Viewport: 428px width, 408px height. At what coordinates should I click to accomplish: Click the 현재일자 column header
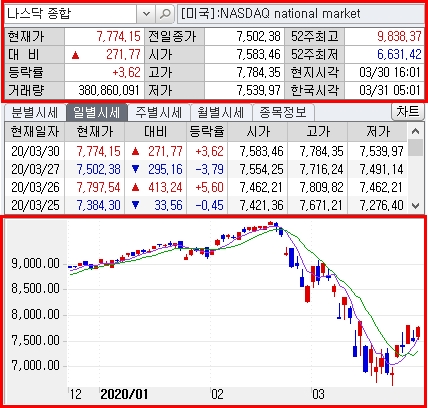[35, 132]
